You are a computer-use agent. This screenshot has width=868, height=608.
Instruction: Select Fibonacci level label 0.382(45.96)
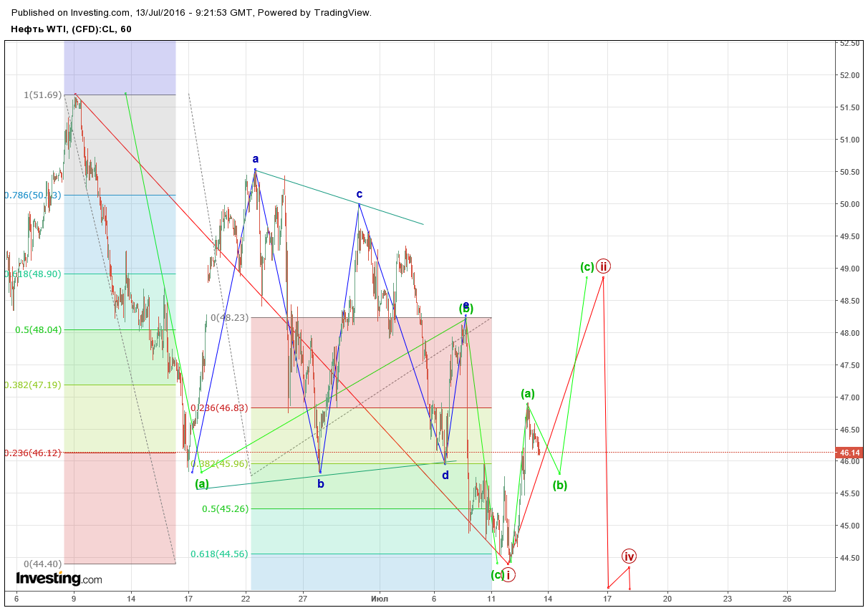(x=220, y=463)
